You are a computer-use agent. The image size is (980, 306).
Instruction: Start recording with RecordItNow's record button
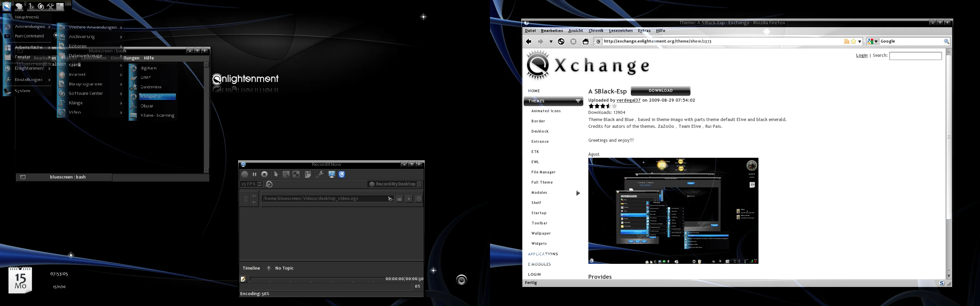245,174
